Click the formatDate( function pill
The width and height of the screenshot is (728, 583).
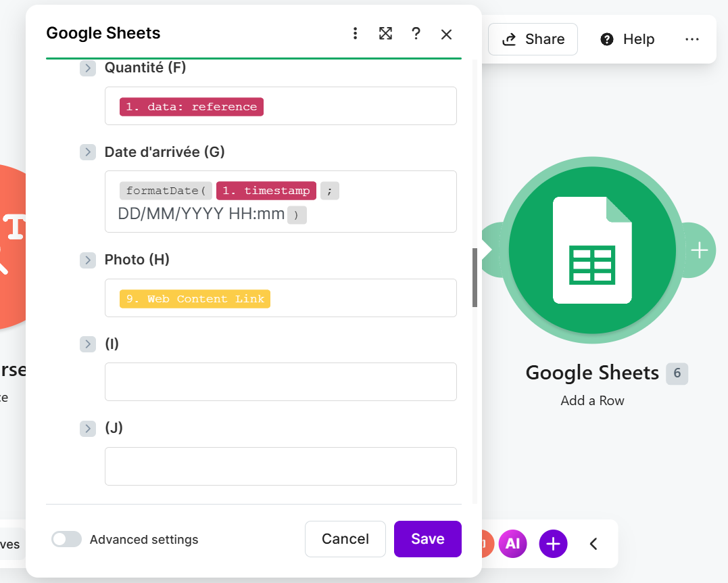(166, 191)
